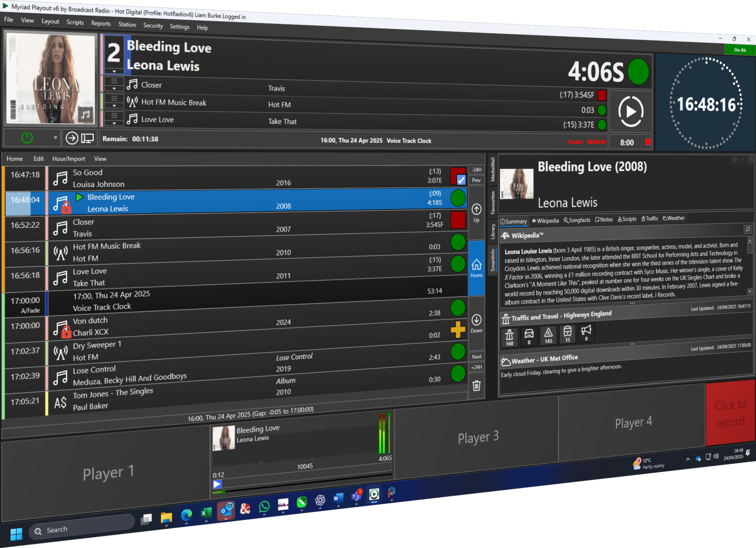
Task: Click the red Click to record button
Action: (x=730, y=413)
